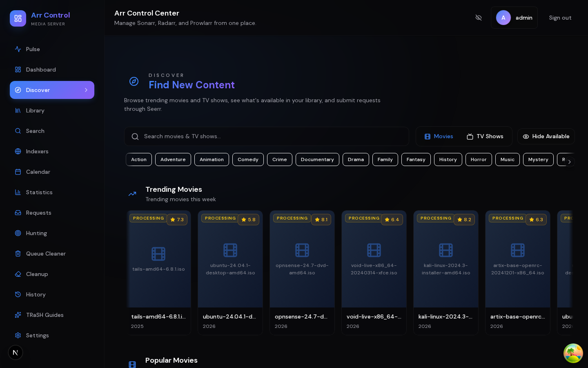Open the artix-base-openrc movie card

tap(518, 273)
